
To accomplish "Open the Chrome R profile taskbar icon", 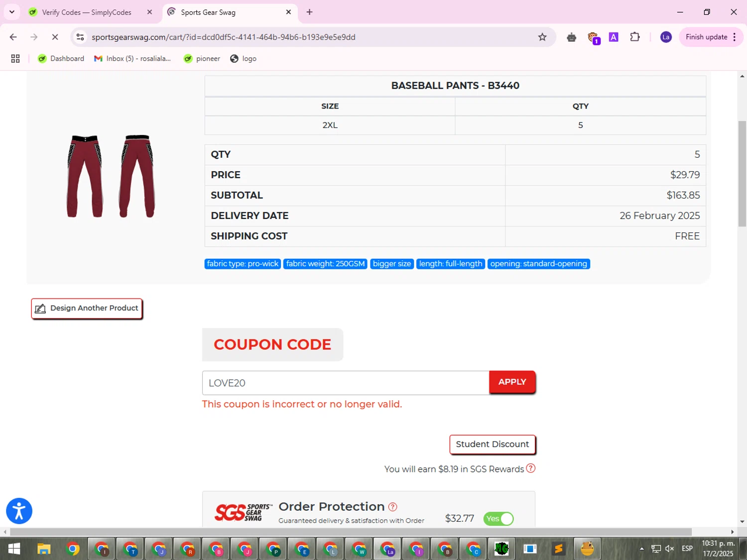I will coord(188,549).
